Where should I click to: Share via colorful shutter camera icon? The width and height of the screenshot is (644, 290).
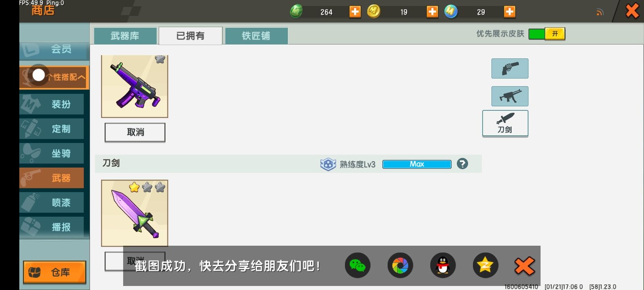400,265
